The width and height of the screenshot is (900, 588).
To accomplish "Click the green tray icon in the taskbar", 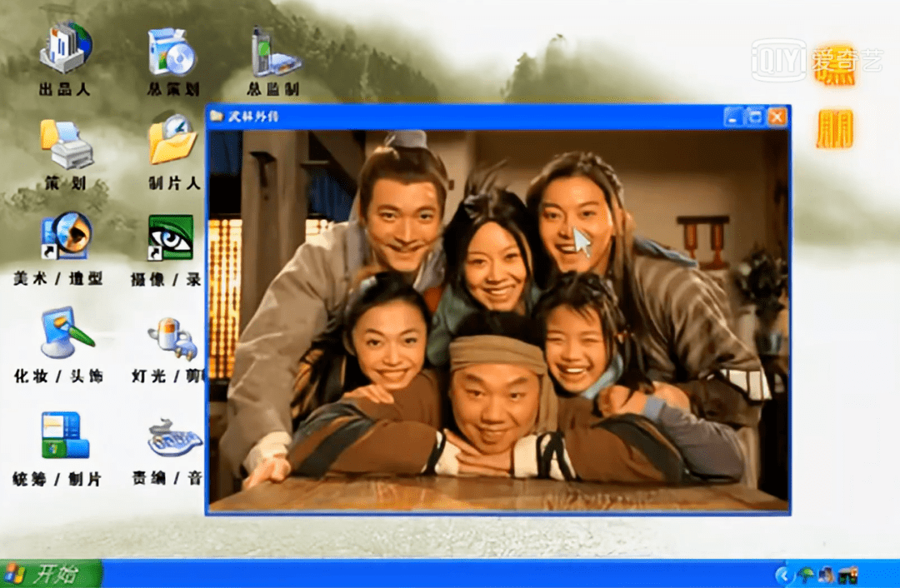I will (806, 574).
